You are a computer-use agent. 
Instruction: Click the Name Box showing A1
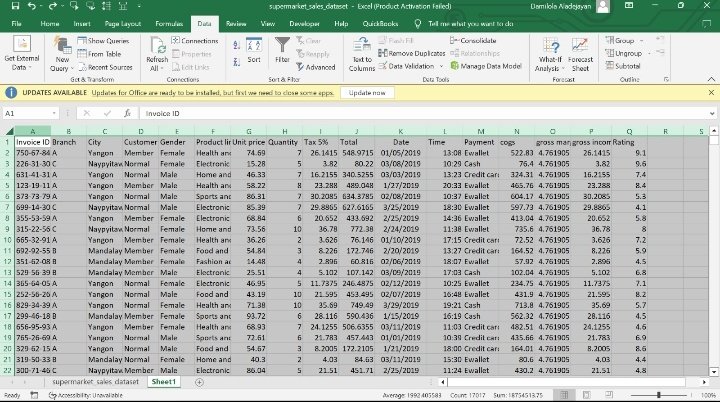click(x=26, y=113)
